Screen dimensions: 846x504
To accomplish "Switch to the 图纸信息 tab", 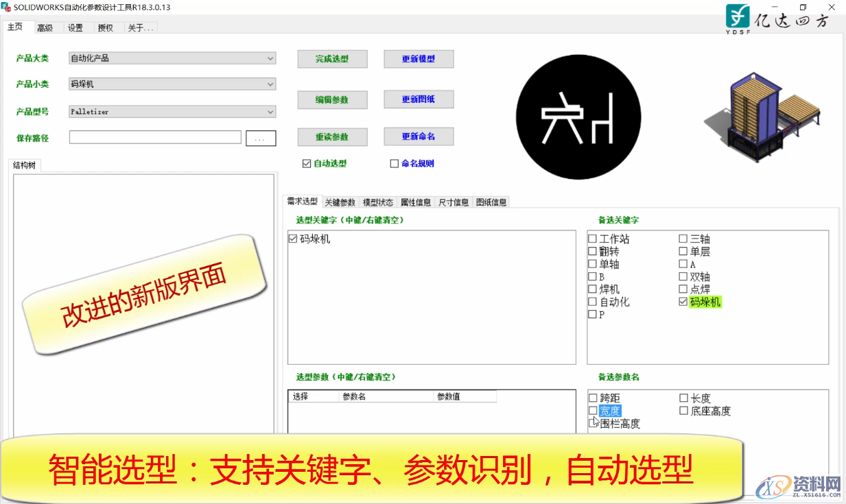I will tap(491, 202).
